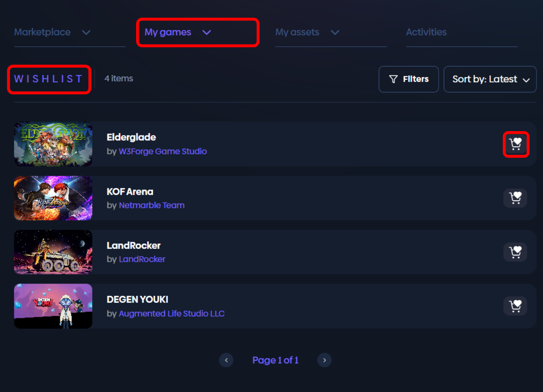Click the Elderglade game thumbnail
This screenshot has width=543, height=392.
[x=53, y=144]
